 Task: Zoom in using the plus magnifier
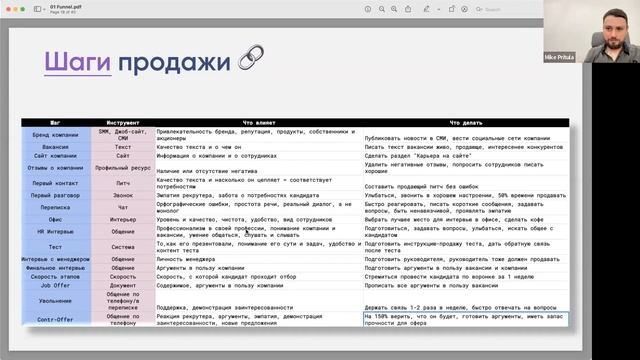[394, 9]
